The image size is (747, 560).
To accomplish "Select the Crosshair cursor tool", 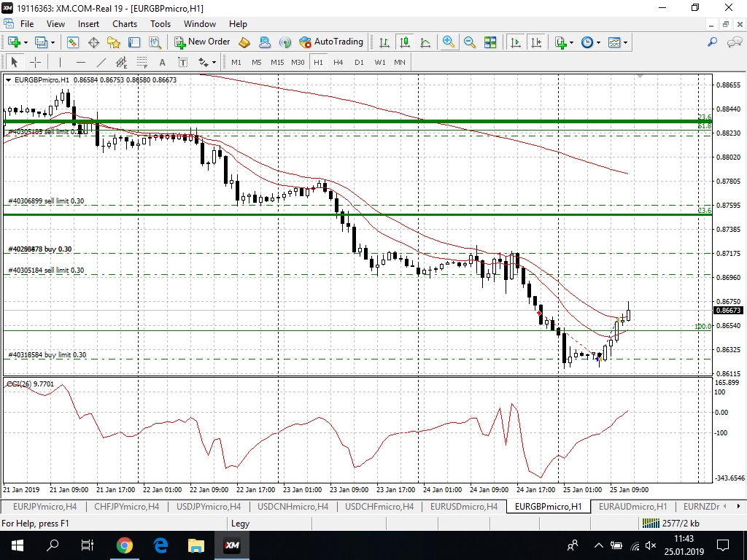I will tap(34, 62).
